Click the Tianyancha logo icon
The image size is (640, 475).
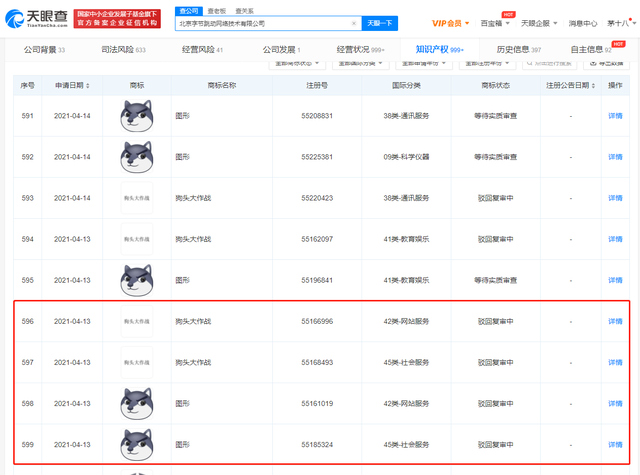15,18
